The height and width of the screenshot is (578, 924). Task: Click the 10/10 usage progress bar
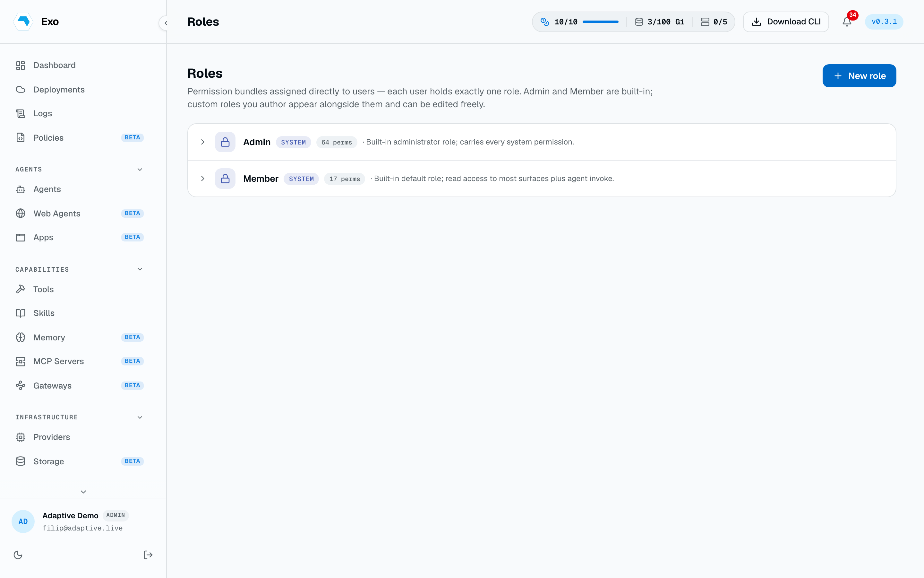(600, 22)
